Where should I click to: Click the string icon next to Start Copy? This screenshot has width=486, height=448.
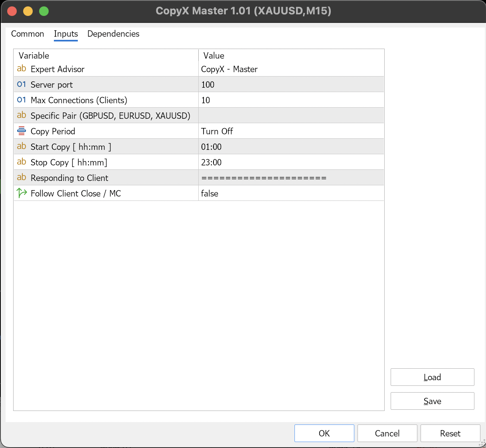click(22, 147)
